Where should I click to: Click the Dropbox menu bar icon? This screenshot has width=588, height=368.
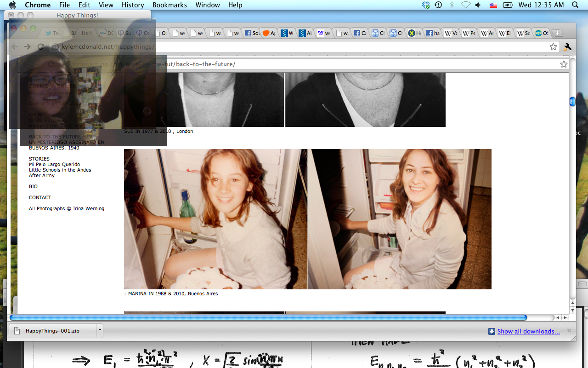(x=426, y=5)
